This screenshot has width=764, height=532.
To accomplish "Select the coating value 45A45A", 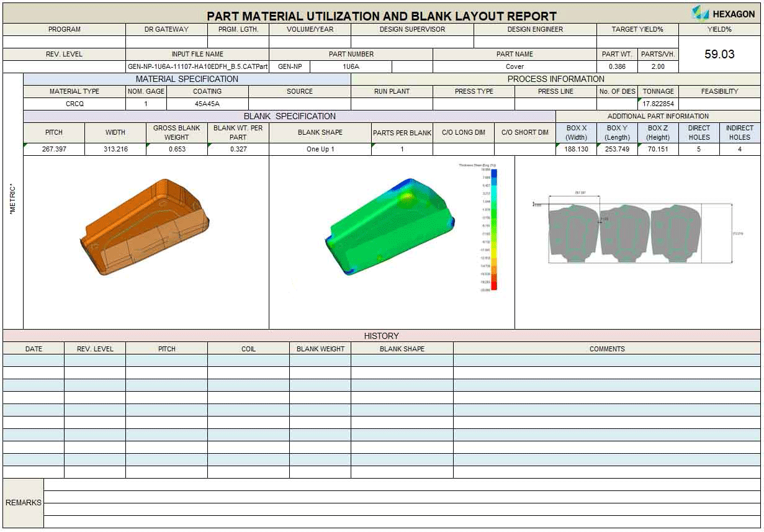I will click(207, 104).
